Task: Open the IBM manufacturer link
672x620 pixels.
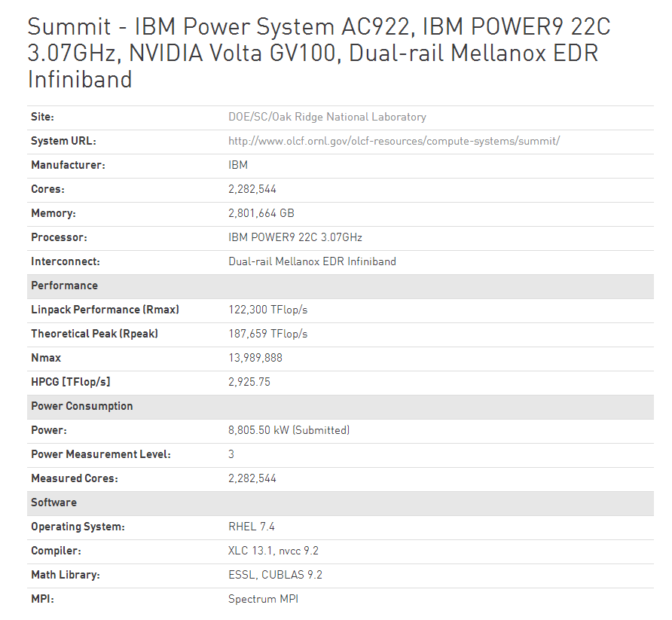Action: coord(238,165)
